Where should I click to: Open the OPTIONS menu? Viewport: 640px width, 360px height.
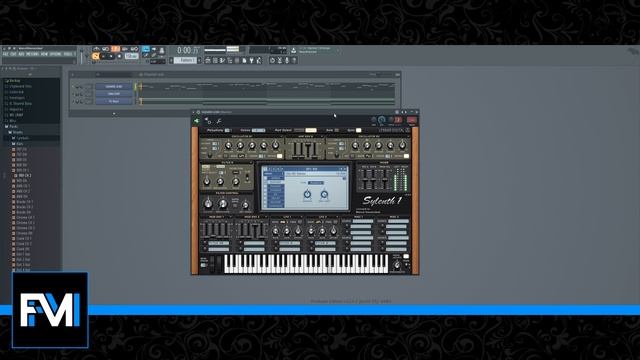[56, 54]
